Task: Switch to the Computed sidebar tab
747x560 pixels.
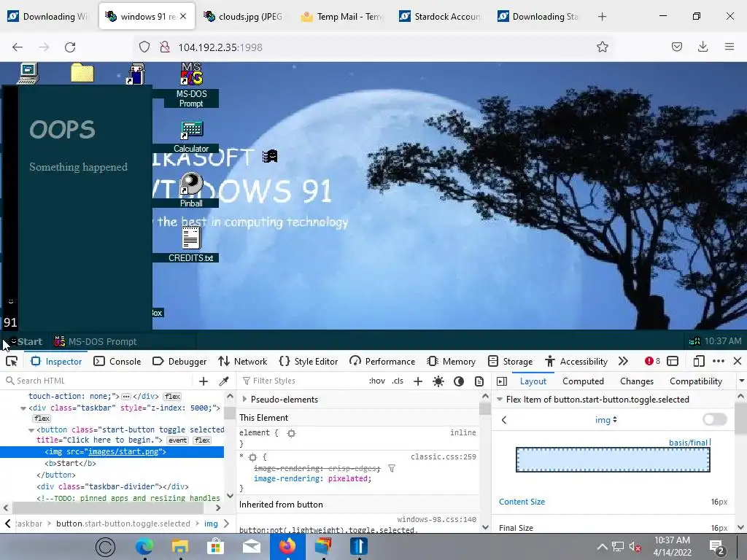Action: (583, 381)
